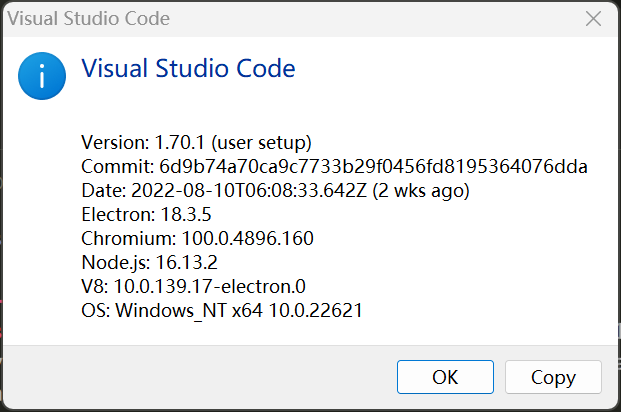Close the About dialog with the X
Screen dimensions: 621x412
(x=593, y=19)
